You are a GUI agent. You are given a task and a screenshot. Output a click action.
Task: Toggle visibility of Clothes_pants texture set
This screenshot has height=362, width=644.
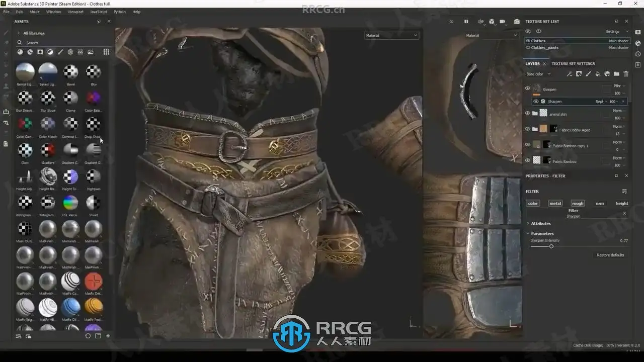point(528,47)
